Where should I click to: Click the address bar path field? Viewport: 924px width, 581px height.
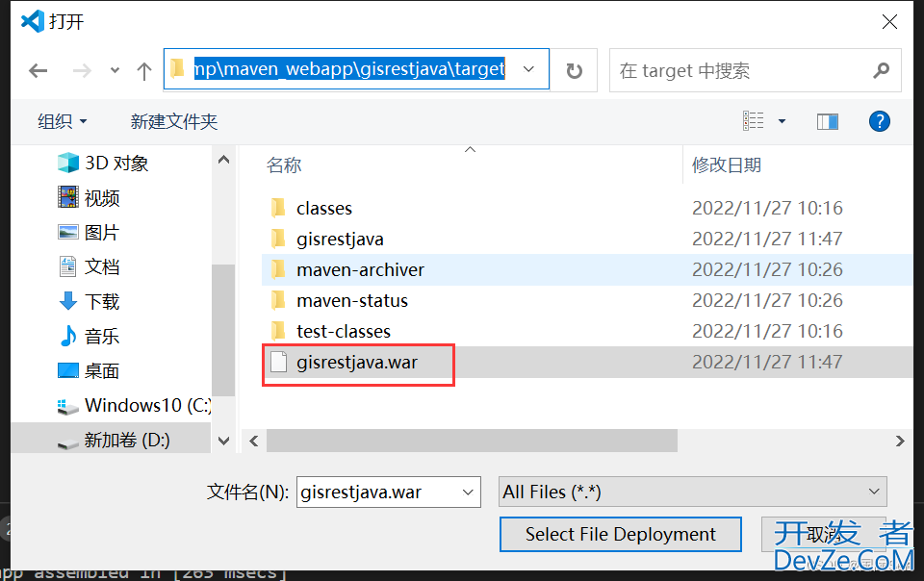pos(350,69)
